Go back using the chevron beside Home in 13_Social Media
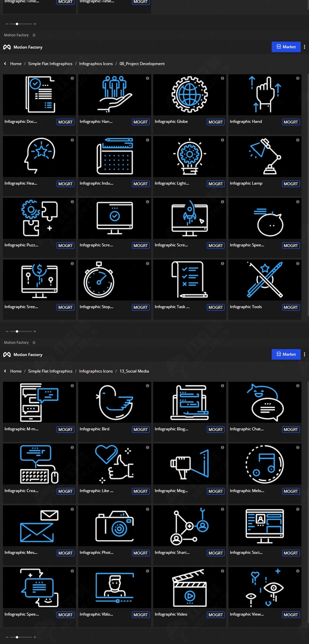Viewport: 309px width, 644px height. (x=5, y=371)
